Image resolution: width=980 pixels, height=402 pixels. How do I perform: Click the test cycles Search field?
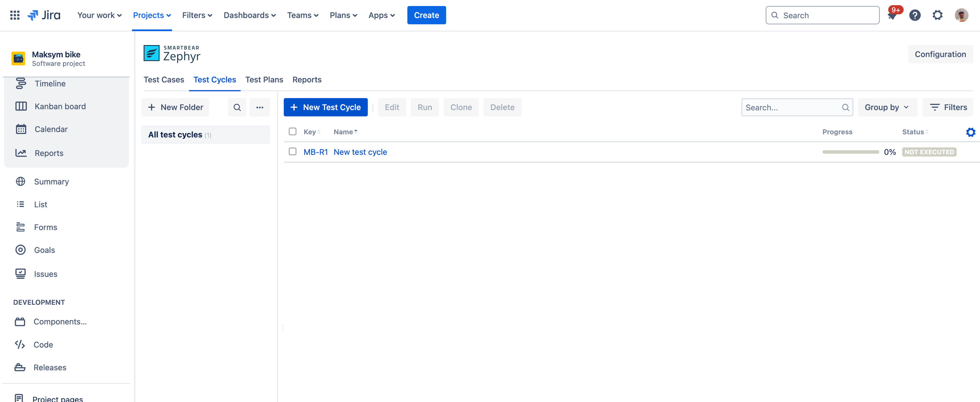(792, 107)
